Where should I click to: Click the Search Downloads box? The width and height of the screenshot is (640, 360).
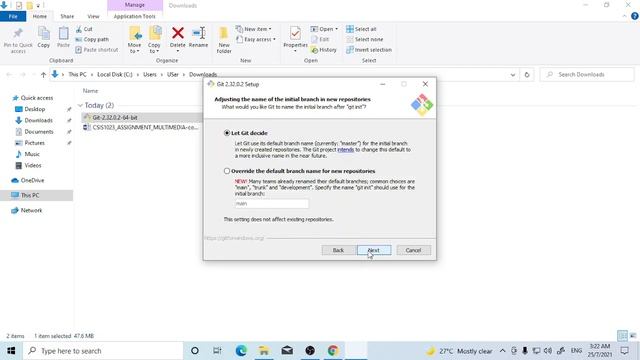[587, 75]
